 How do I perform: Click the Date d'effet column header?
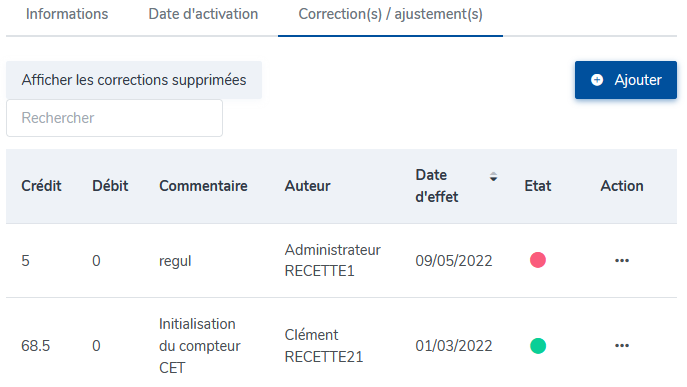tap(437, 186)
